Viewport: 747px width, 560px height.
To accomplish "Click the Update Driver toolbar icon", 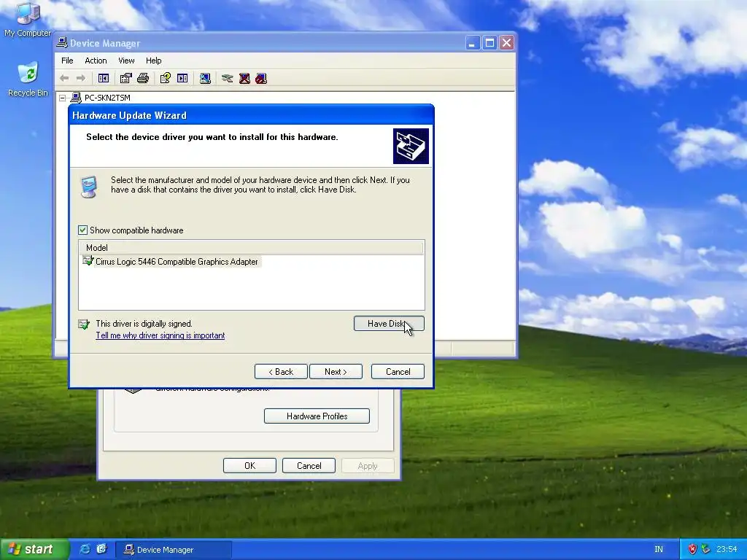I will point(228,78).
